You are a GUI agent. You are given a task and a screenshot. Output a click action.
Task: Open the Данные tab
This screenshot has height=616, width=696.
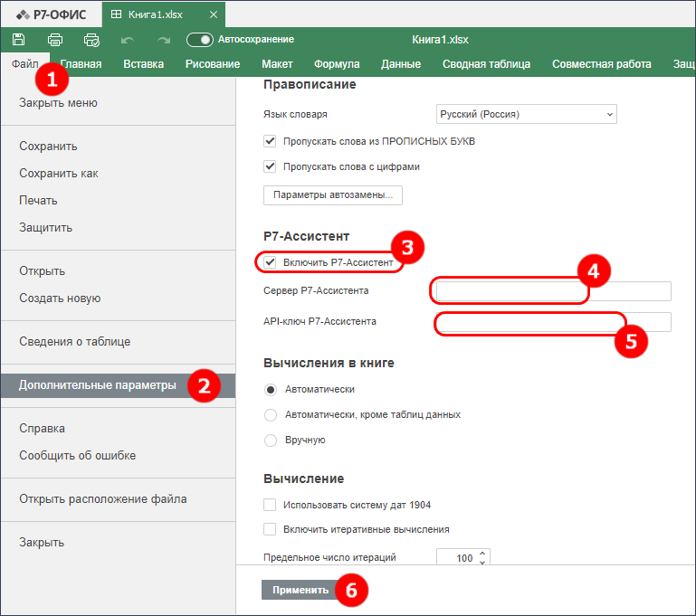[401, 64]
